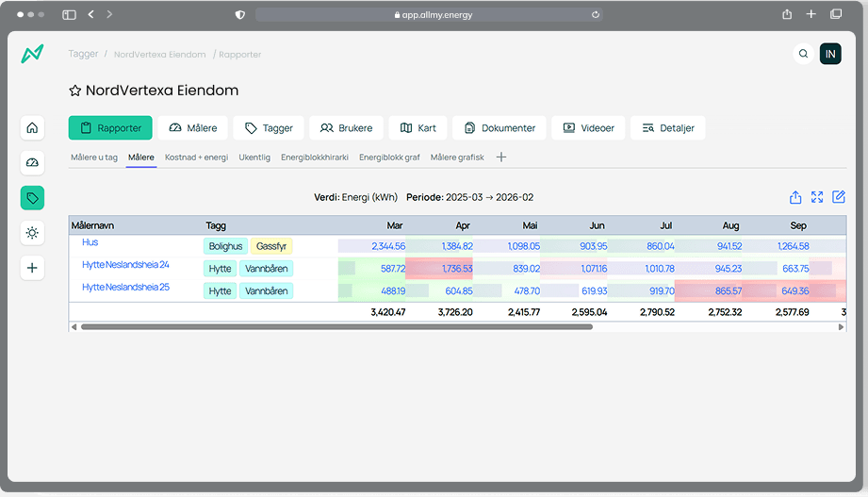Click the plus icon in left sidebar

click(32, 268)
